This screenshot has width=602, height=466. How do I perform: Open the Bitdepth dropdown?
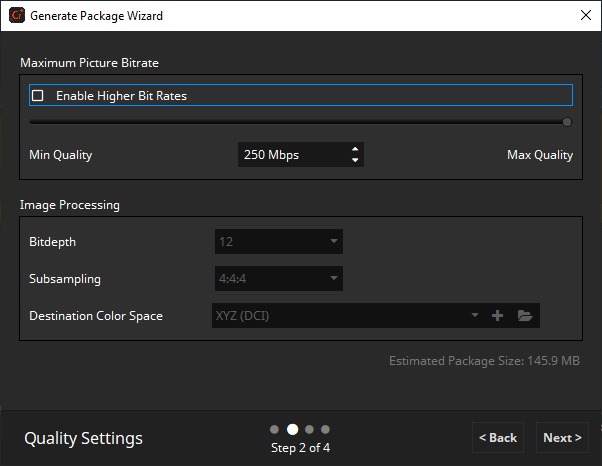point(277,241)
